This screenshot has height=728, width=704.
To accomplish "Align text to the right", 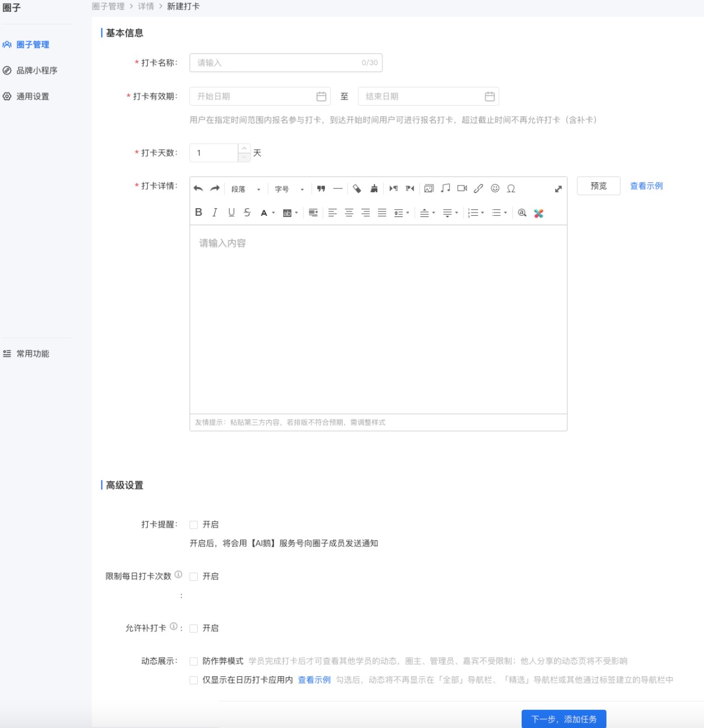I will coord(365,213).
